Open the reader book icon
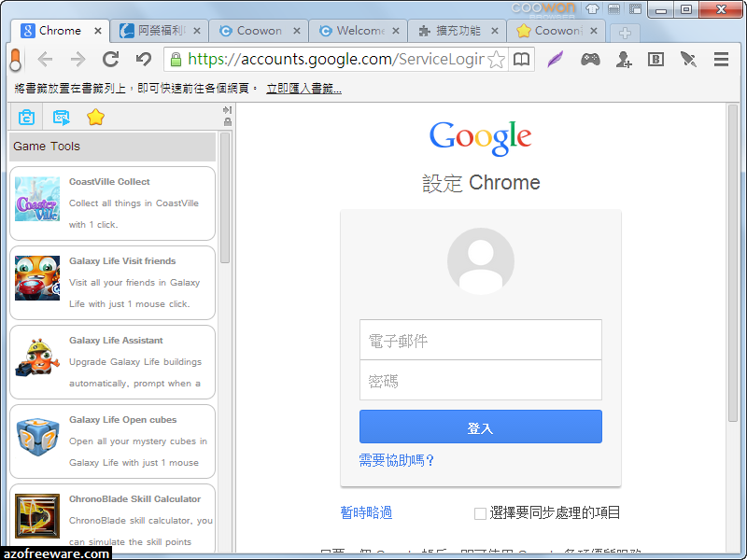This screenshot has height=560, width=747. click(521, 60)
